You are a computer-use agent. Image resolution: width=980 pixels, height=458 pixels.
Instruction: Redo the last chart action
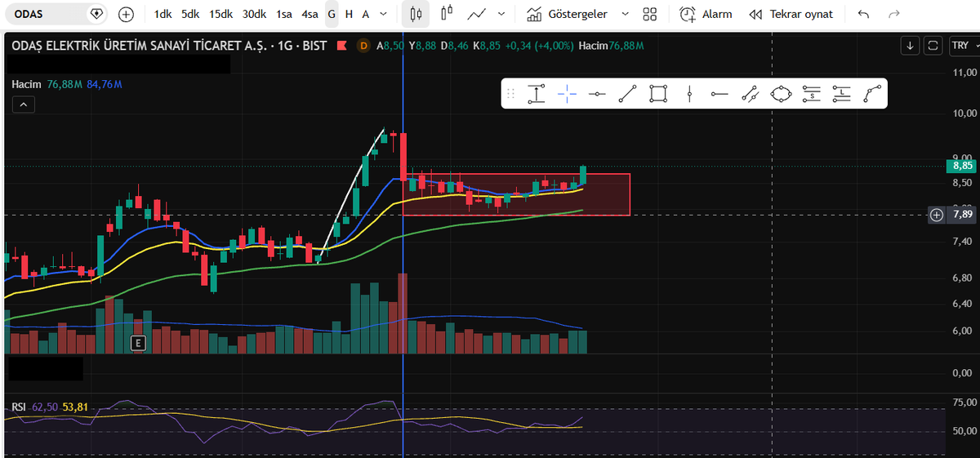click(x=894, y=14)
